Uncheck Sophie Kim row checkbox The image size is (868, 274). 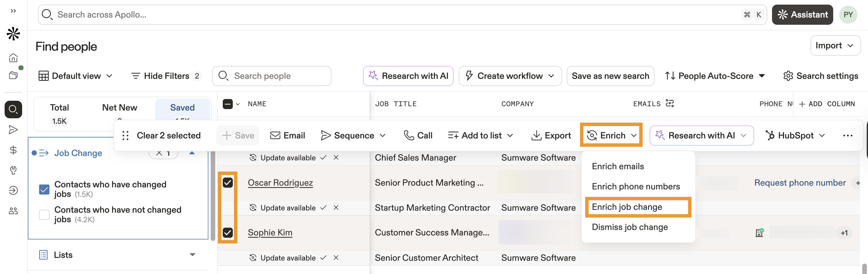tap(228, 233)
